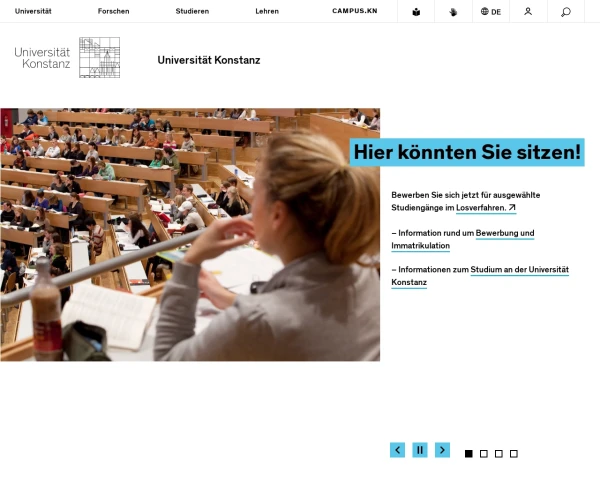This screenshot has width=600, height=480.
Task: Switch language via globe DE selector
Action: click(x=491, y=12)
